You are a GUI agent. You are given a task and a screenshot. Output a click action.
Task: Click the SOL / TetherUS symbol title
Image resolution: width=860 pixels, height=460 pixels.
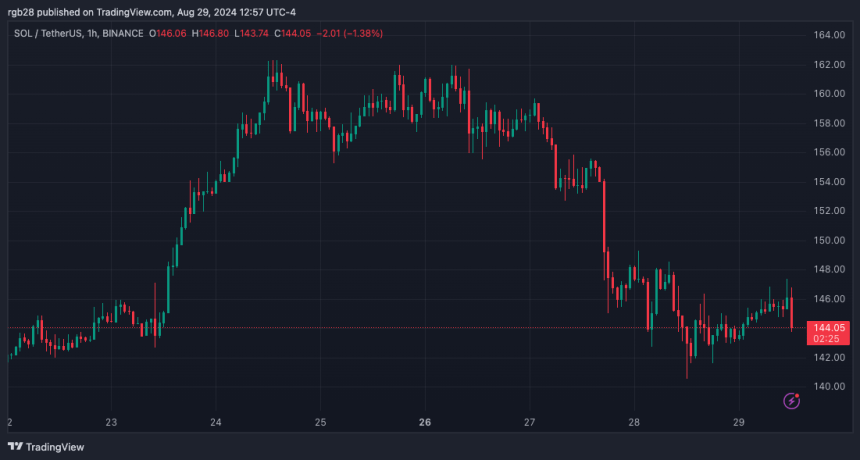[x=48, y=33]
